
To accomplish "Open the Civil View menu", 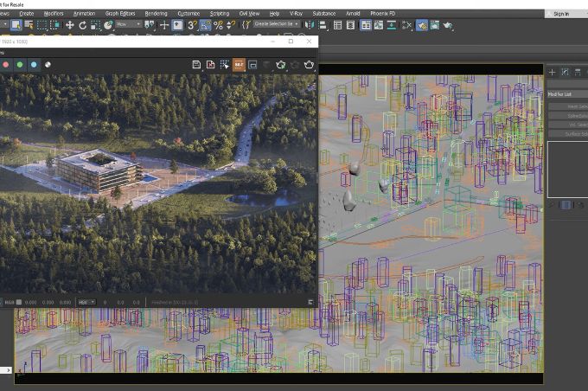I will click(249, 14).
